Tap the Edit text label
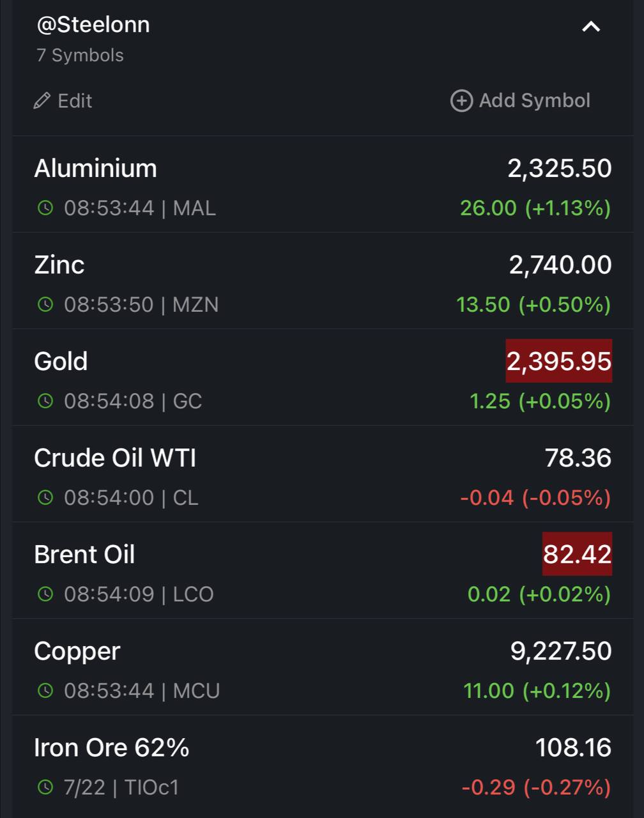This screenshot has height=818, width=644. pos(75,101)
